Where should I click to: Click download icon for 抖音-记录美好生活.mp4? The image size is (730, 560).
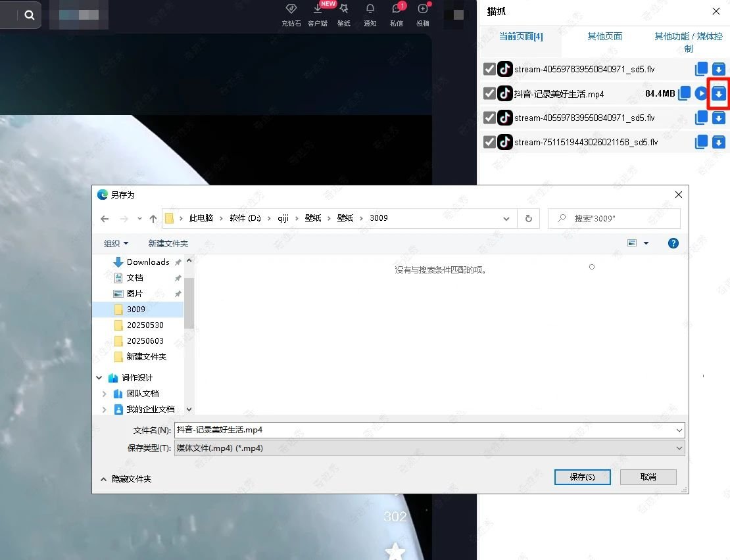pyautogui.click(x=719, y=94)
